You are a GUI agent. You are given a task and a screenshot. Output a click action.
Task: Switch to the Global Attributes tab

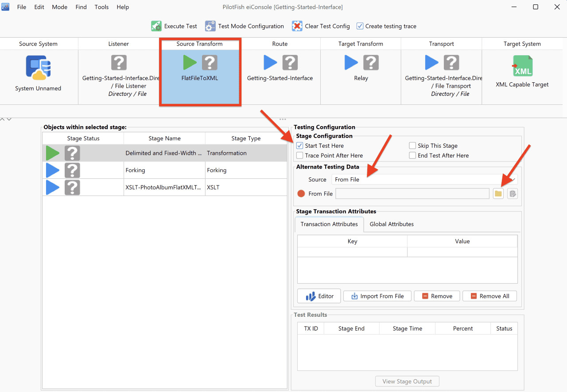[x=392, y=224]
